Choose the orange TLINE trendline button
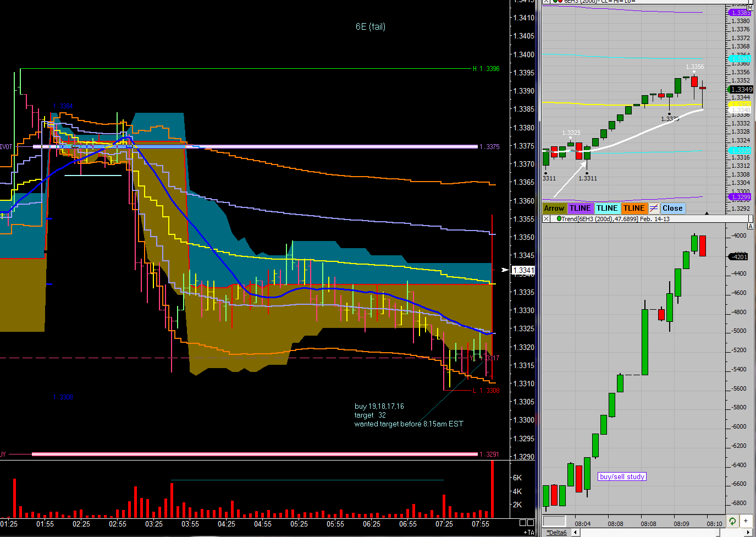This screenshot has width=756, height=537. tap(634, 209)
